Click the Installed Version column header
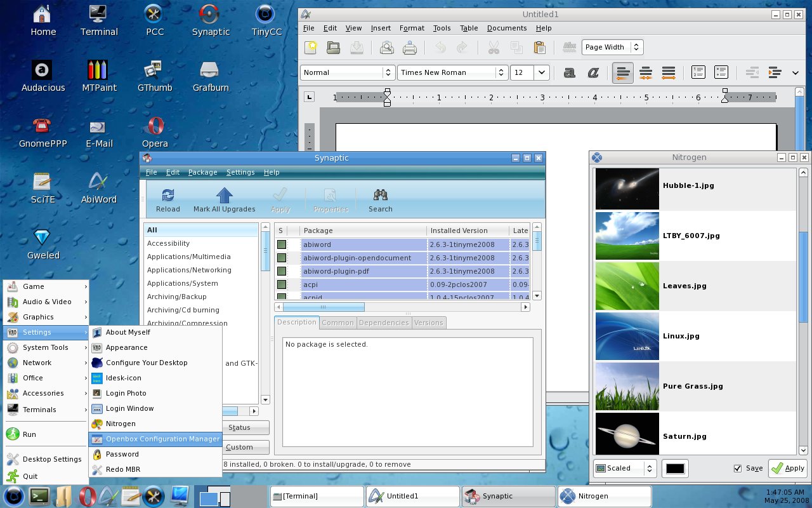 [x=468, y=231]
